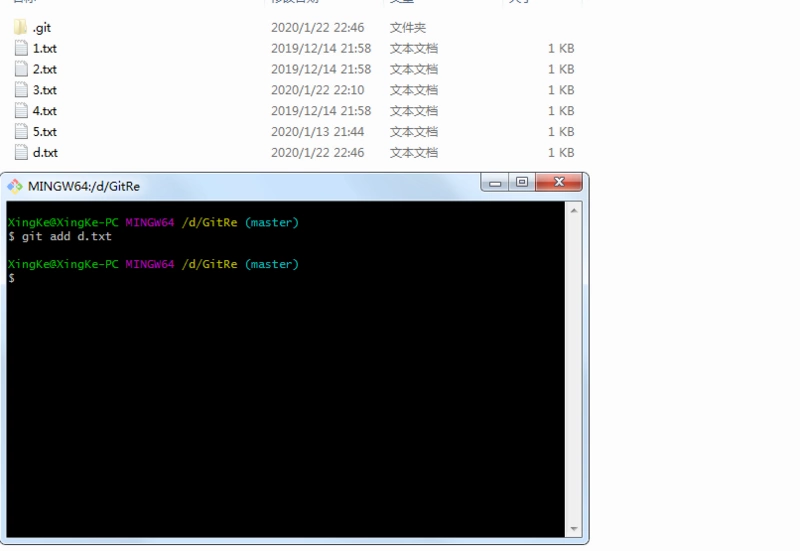The image size is (800, 551).
Task: Click the terminal scrollbar down arrow
Action: pos(573,529)
